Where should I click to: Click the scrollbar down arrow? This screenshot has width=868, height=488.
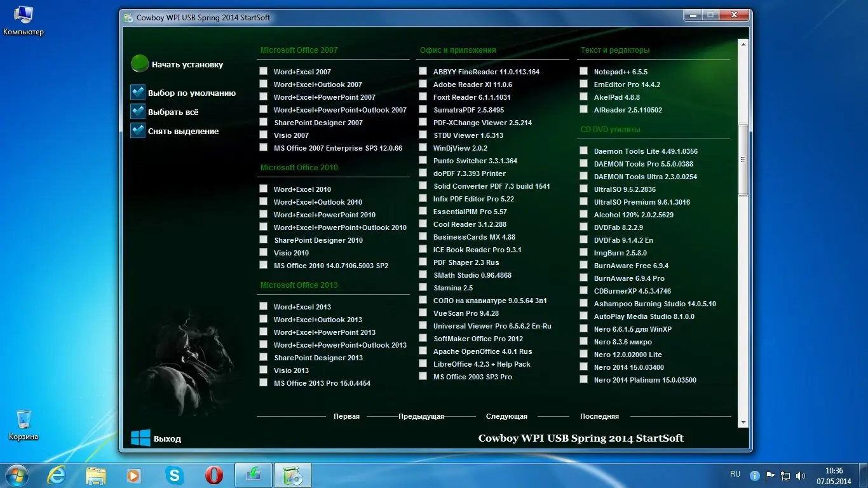[x=743, y=421]
